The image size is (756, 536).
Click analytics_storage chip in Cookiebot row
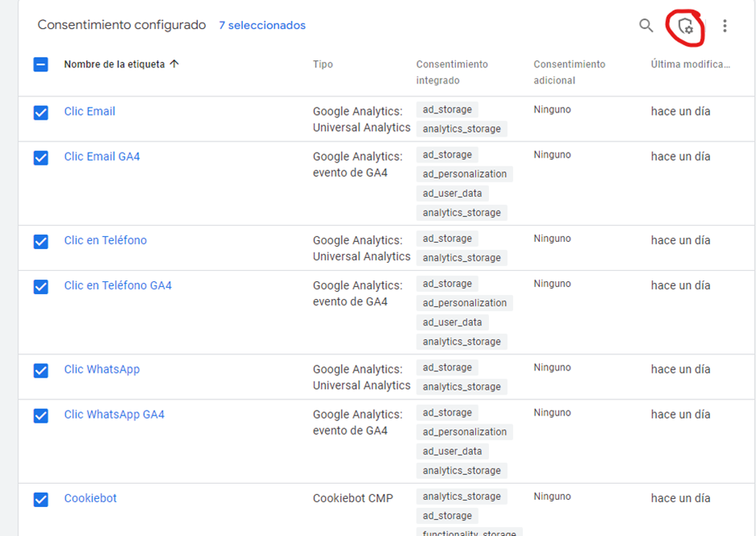(x=462, y=497)
